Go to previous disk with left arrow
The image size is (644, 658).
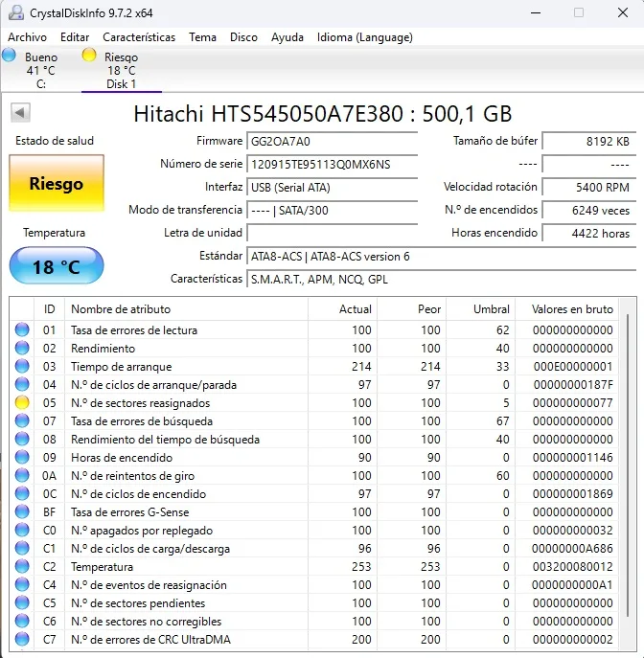[20, 112]
